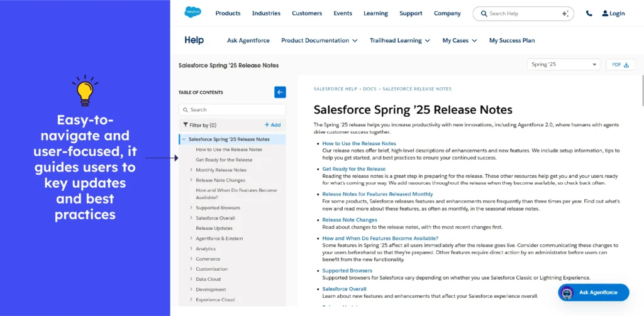Open Supported Browsers article link
This screenshot has width=644, height=316.
[347, 270]
